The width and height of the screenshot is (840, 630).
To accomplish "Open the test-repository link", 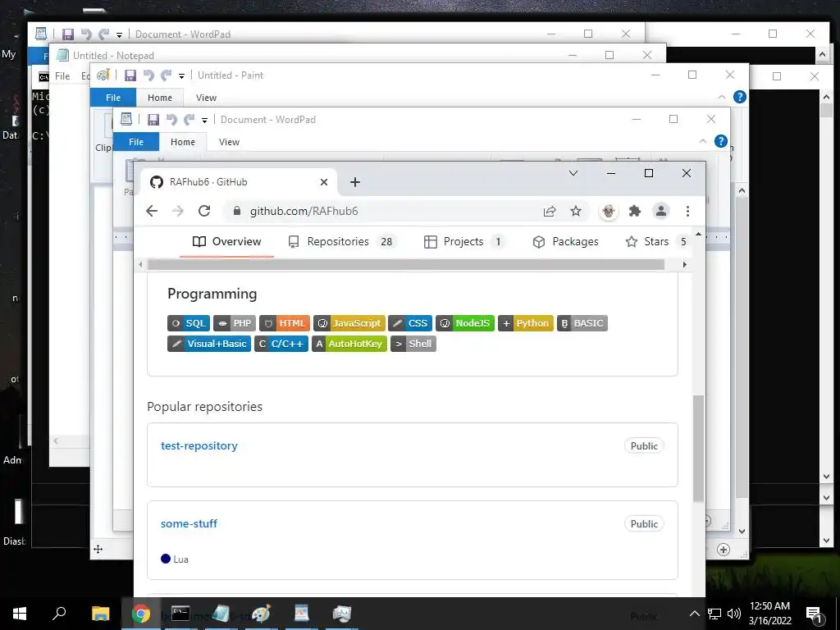I will pyautogui.click(x=199, y=445).
